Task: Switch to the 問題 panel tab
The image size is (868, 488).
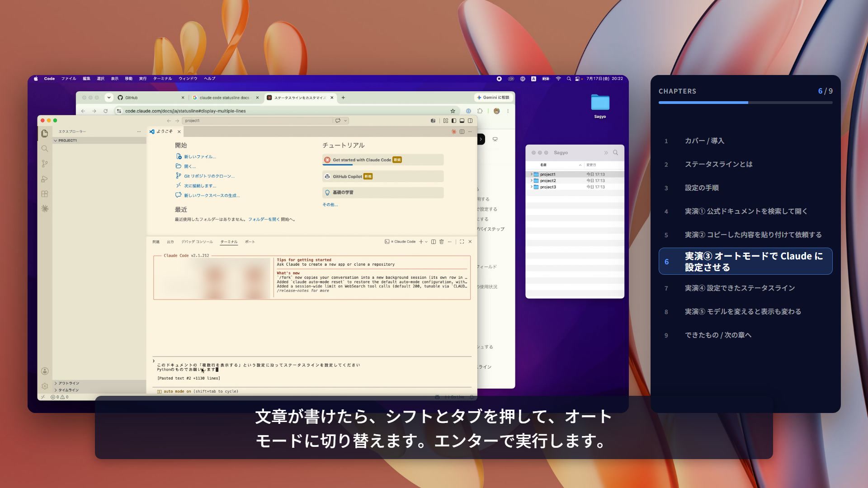Action: click(156, 242)
